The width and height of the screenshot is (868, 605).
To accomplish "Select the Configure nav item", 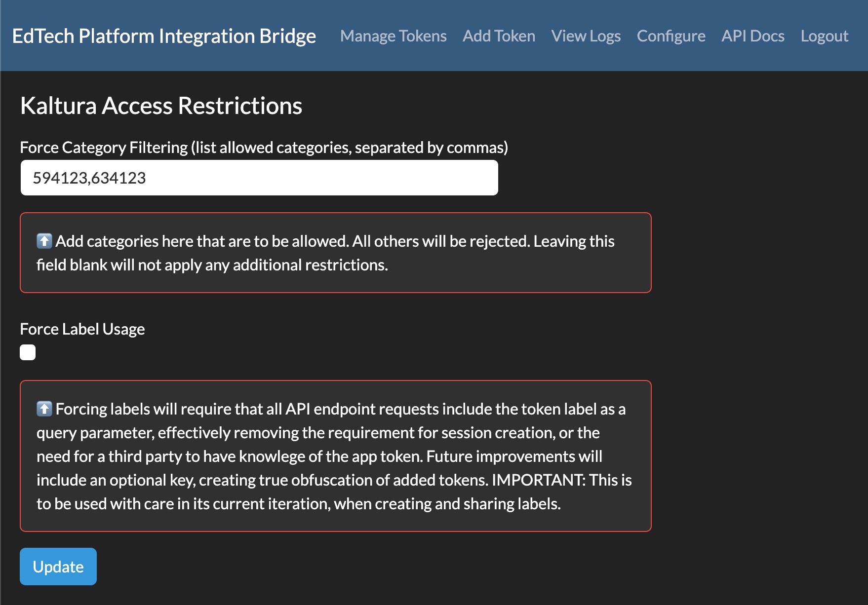I will (671, 36).
